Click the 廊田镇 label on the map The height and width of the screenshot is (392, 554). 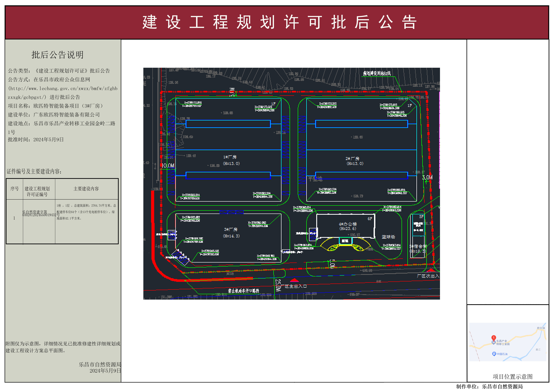[541, 328]
